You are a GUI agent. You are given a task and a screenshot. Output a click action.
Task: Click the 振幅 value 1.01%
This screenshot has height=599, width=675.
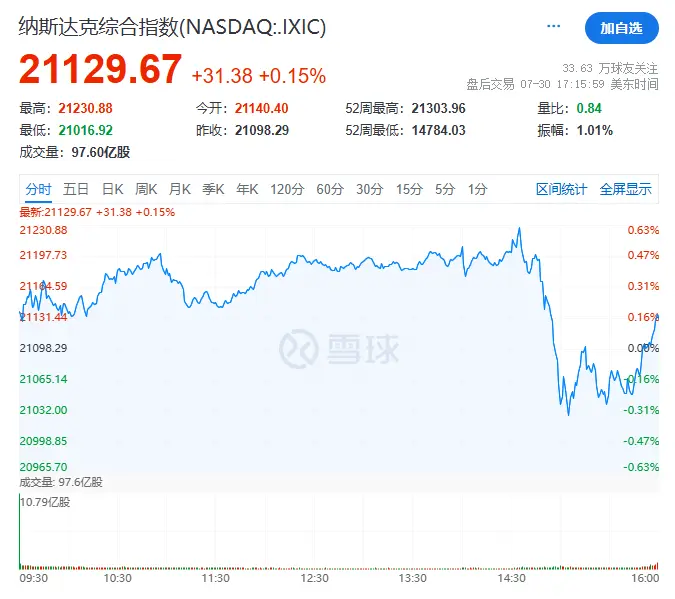pos(594,130)
